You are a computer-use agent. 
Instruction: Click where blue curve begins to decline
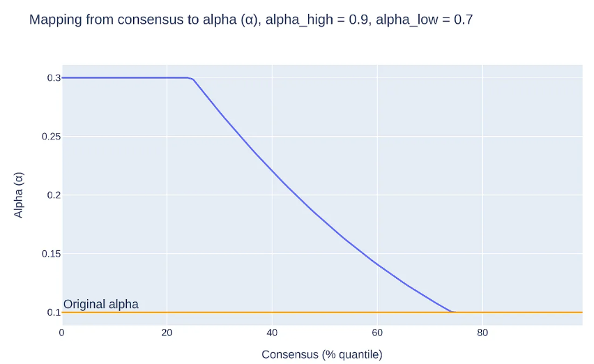click(x=192, y=79)
